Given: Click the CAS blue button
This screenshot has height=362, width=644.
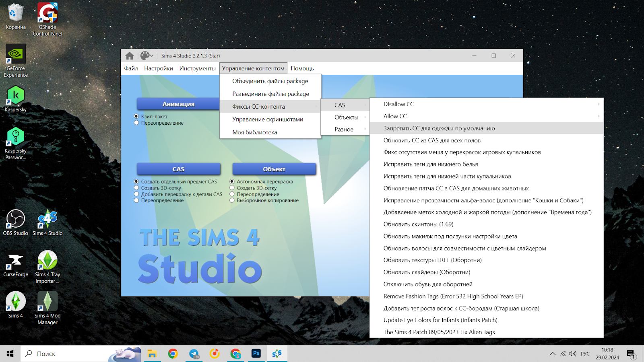Looking at the screenshot, I should [x=178, y=169].
